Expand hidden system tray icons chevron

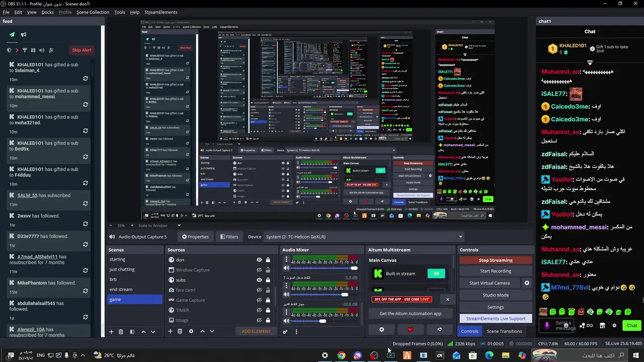[83, 355]
